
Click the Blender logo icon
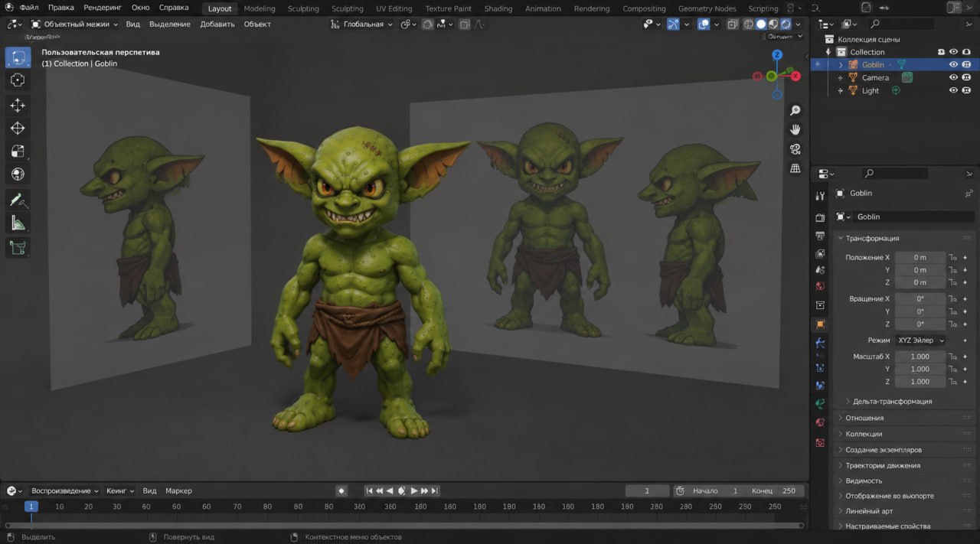(x=8, y=8)
